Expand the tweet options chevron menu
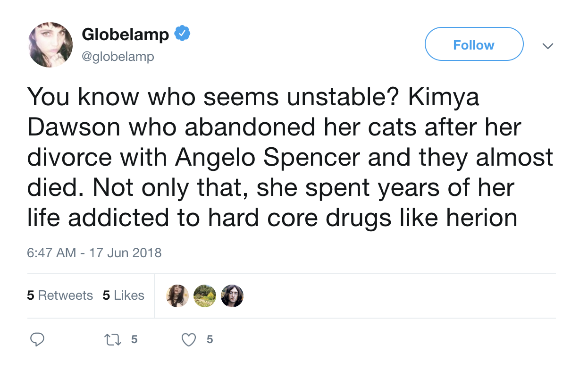The width and height of the screenshot is (588, 371). click(547, 46)
